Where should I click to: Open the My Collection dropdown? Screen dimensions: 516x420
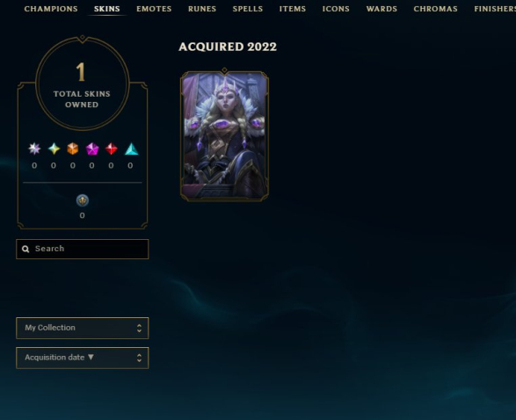(83, 328)
